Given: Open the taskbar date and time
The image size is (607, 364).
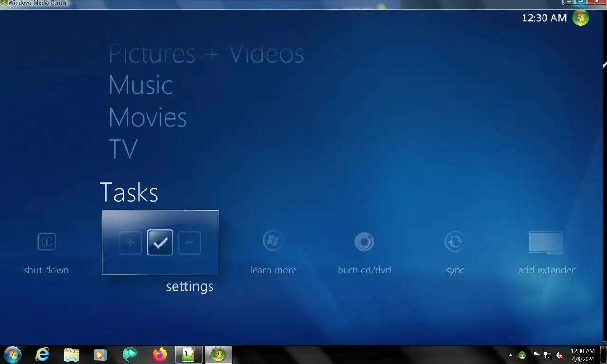Looking at the screenshot, I should (582, 355).
